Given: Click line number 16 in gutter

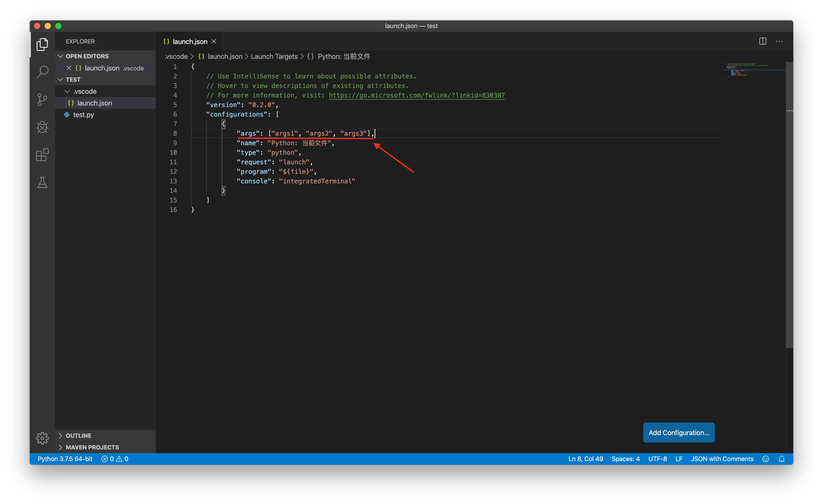Looking at the screenshot, I should [173, 210].
